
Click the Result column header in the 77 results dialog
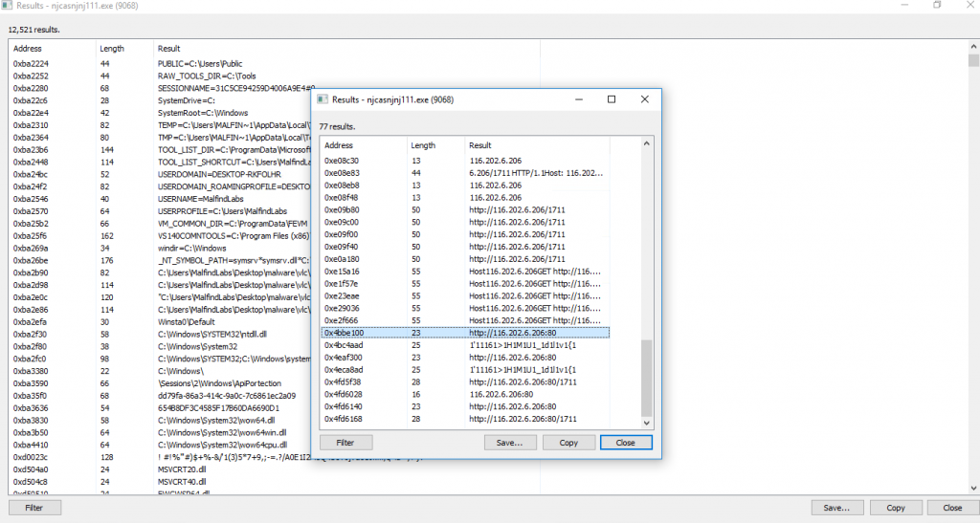tap(550, 145)
